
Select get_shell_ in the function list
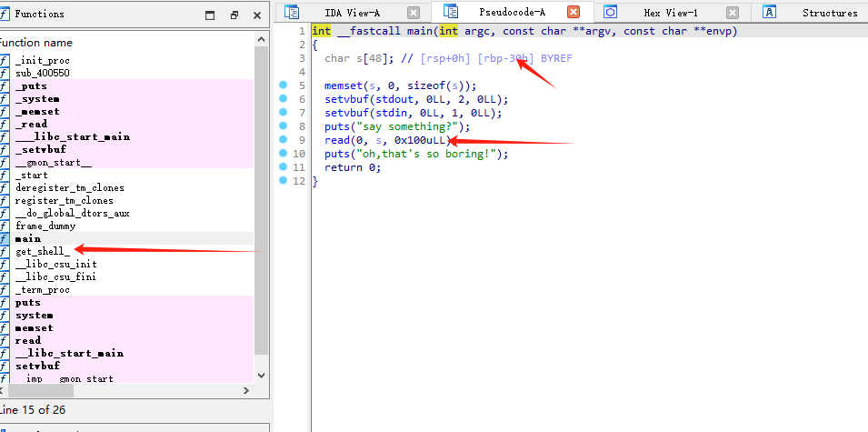click(x=42, y=251)
